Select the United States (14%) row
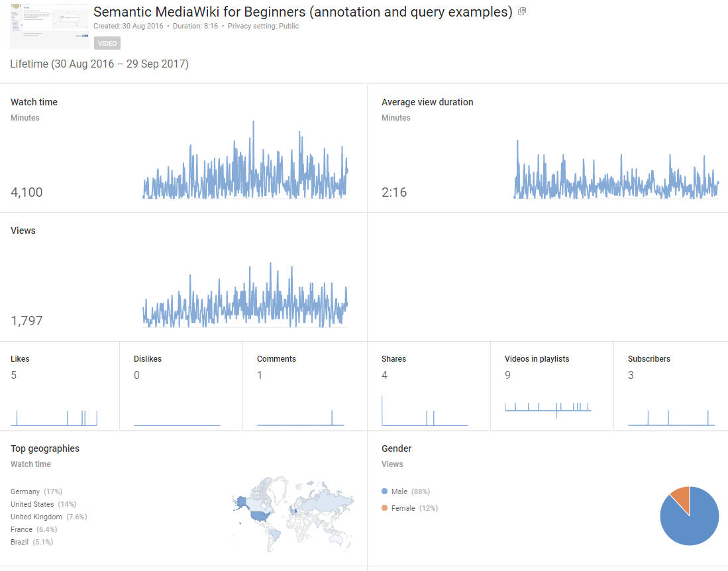Screen dimensions: 728x571 click(x=44, y=504)
